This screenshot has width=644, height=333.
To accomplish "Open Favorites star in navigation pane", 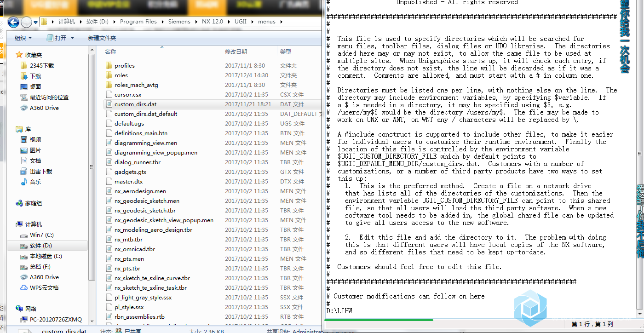I will click(x=19, y=55).
